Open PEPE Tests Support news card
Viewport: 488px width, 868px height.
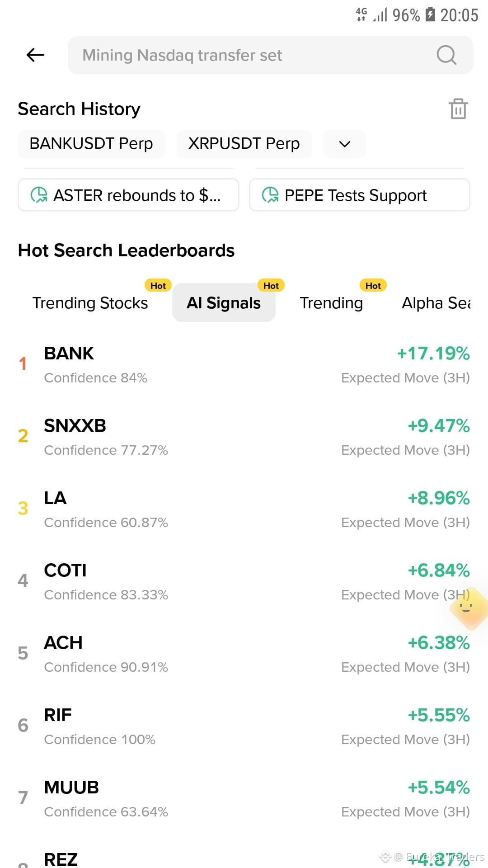point(360,195)
